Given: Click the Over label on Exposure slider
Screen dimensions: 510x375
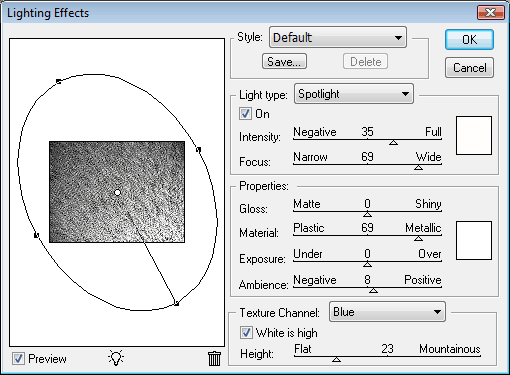Looking at the screenshot, I should coord(430,254).
